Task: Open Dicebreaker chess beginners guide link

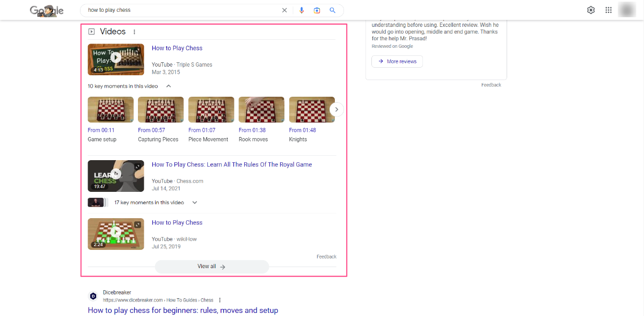Action: click(x=183, y=310)
